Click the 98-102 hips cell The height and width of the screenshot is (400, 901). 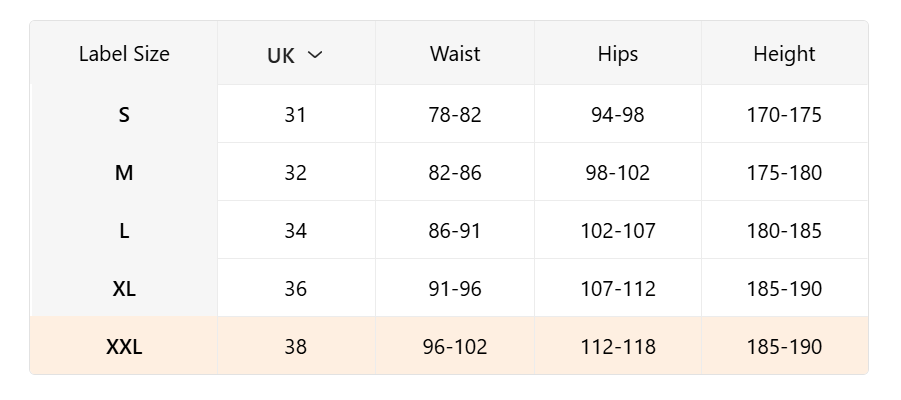click(617, 173)
